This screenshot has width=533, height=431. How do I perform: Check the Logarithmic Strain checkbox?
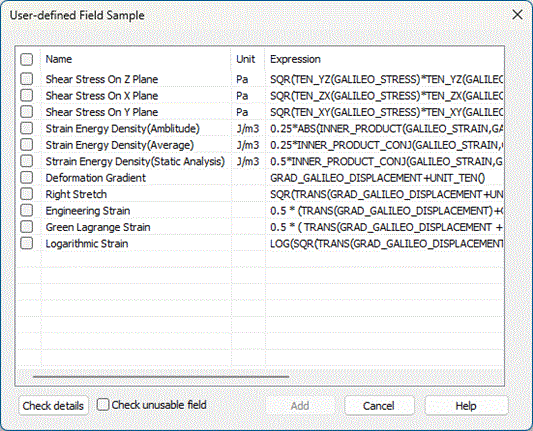[27, 243]
